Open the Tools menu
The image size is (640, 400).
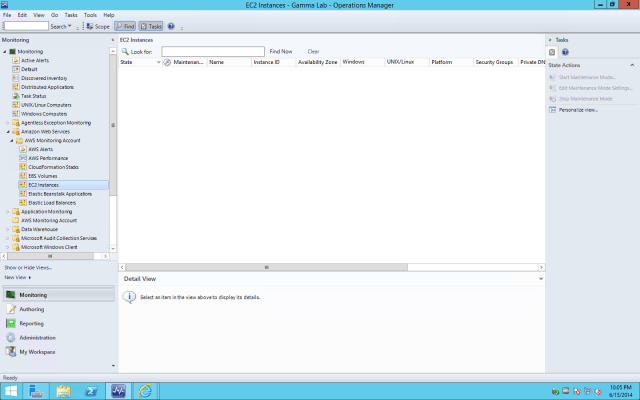[x=90, y=15]
